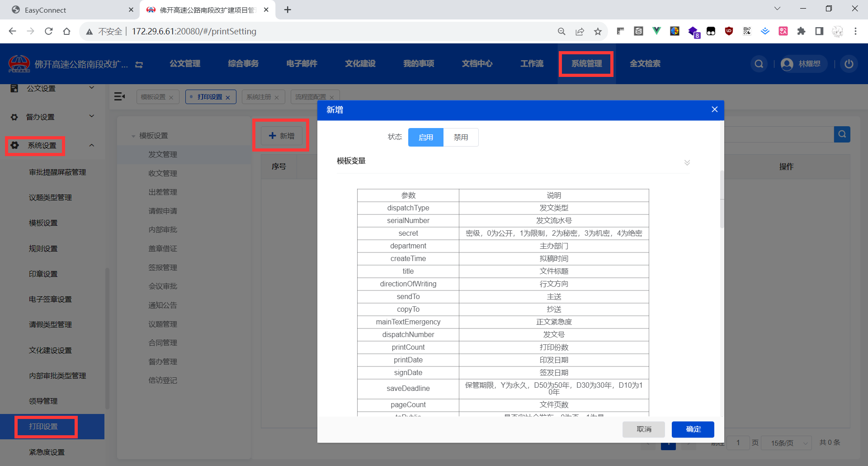Open the 公文管理 top menu
The width and height of the screenshot is (868, 466).
point(185,64)
